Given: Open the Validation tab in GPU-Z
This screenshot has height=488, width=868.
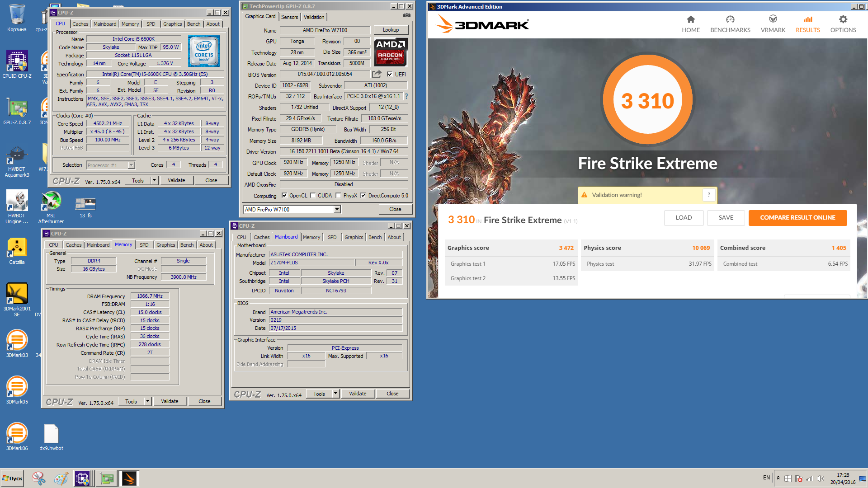Looking at the screenshot, I should 314,17.
